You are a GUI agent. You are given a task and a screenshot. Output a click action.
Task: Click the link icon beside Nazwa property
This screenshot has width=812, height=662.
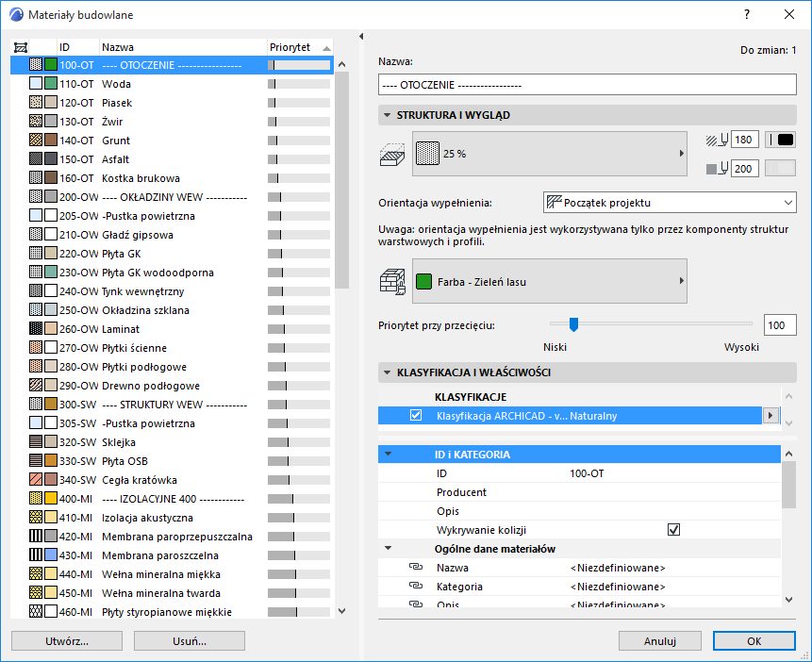tap(416, 567)
